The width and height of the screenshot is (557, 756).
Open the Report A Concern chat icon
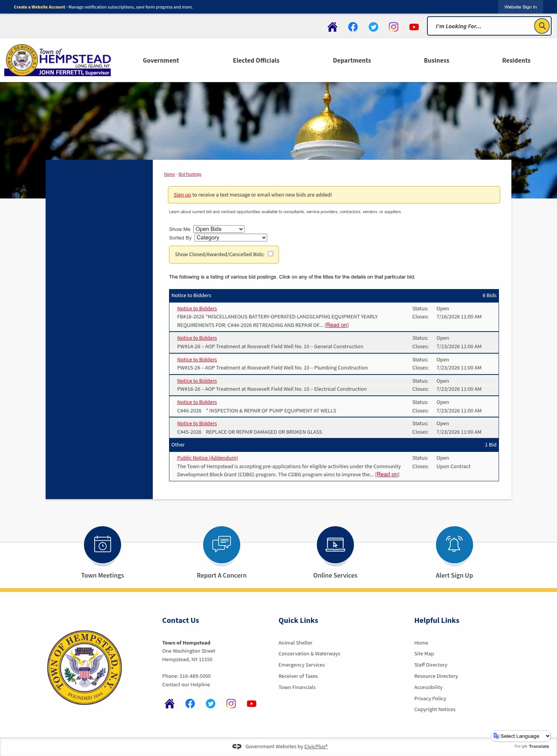point(222,545)
